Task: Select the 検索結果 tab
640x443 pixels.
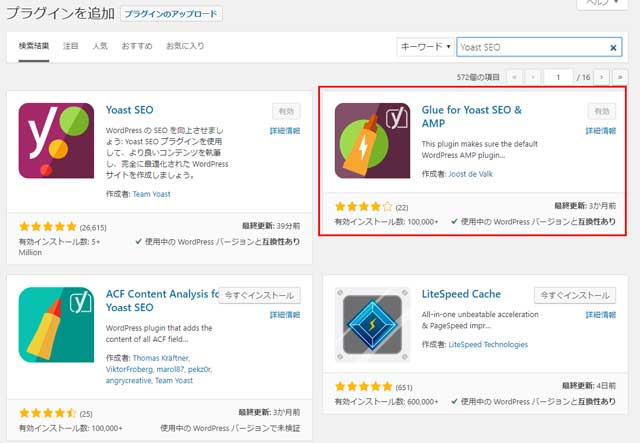Action: point(34,46)
